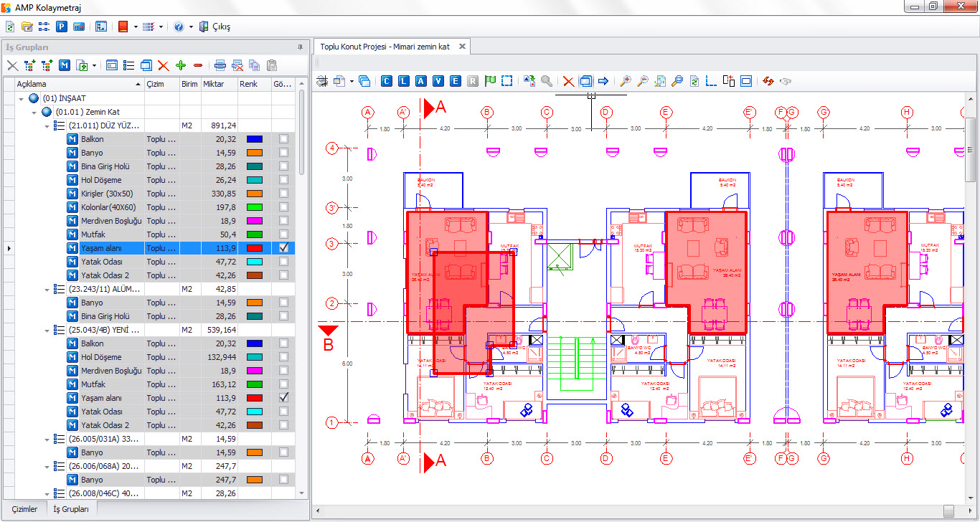This screenshot has height=522, width=980.
Task: Uncheck visibility checkbox for selected Yaşam alanı row
Action: 284,247
